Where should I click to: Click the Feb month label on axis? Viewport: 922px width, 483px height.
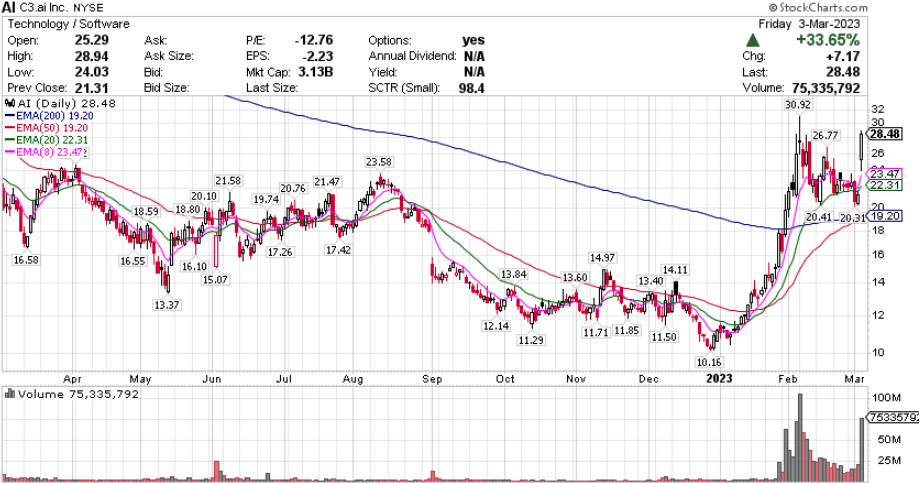pos(787,379)
